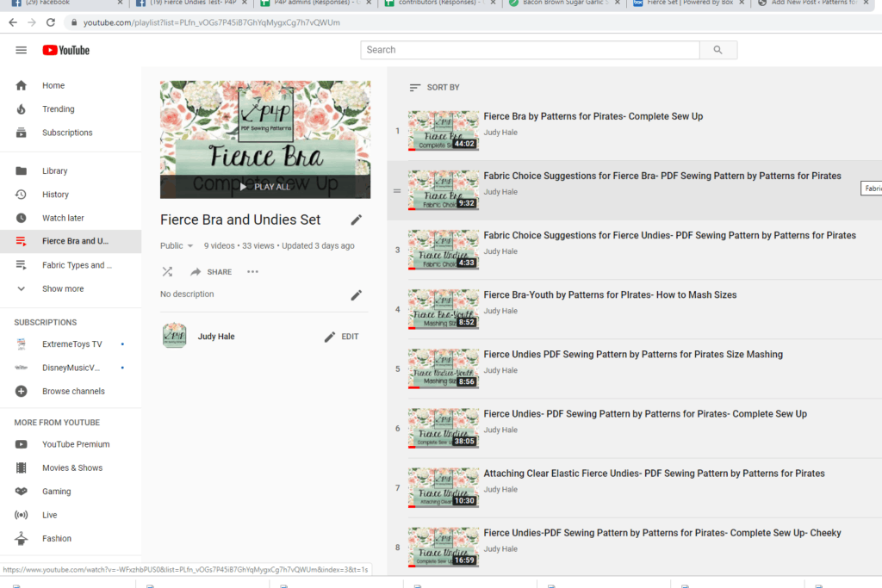Open playlist more options (three dots)
The image size is (882, 588).
(252, 272)
